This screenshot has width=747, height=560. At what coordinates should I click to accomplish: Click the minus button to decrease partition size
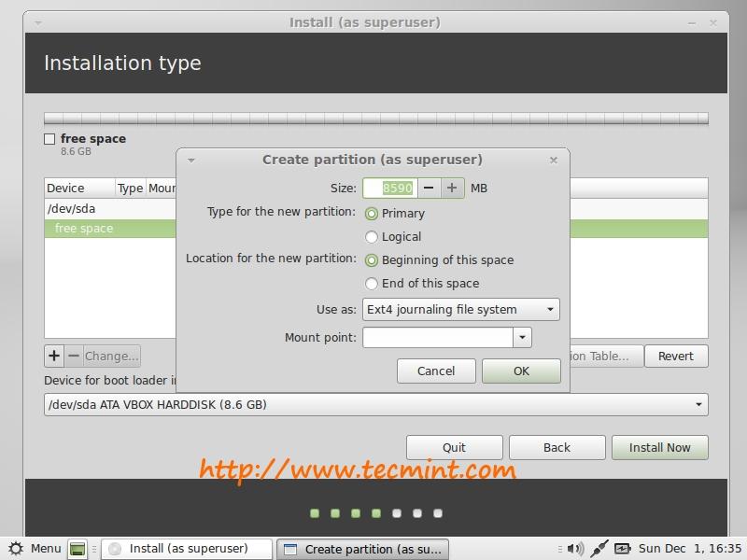pyautogui.click(x=429, y=188)
